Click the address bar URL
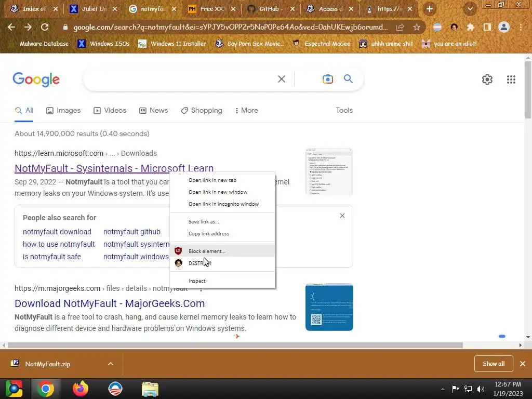 point(230,27)
